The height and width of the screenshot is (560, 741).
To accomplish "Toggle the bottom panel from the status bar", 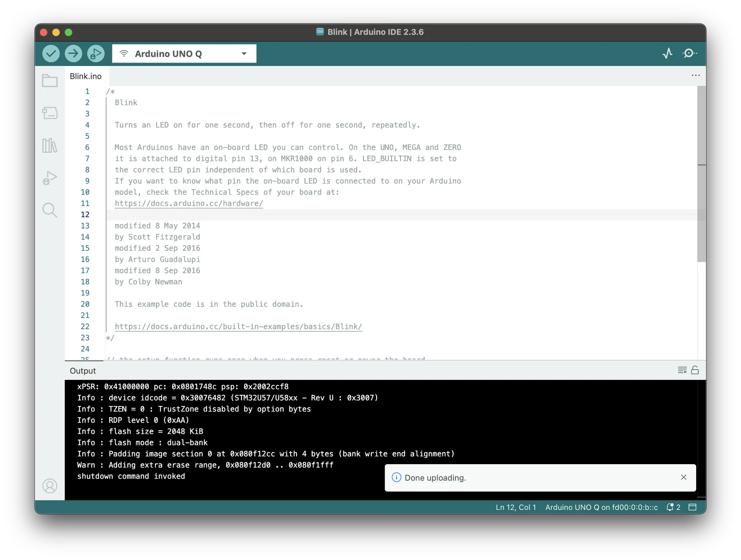I will [692, 507].
